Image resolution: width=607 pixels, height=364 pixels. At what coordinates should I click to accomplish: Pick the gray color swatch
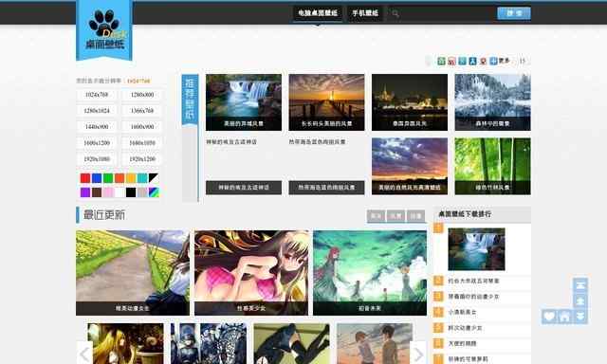click(x=142, y=192)
